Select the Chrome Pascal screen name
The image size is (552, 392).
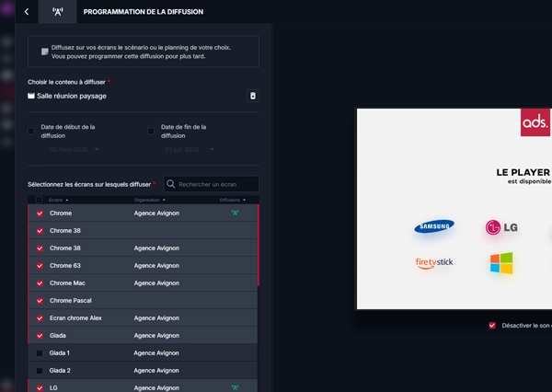click(71, 300)
